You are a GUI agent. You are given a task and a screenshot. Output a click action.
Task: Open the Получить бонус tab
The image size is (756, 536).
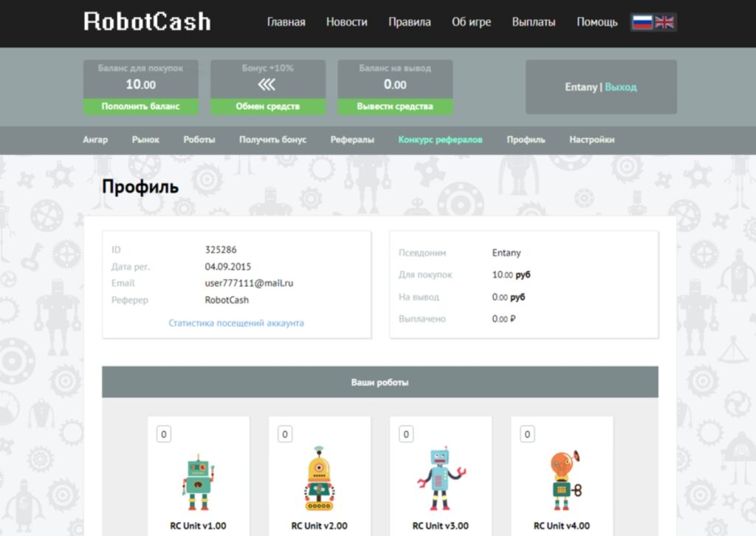tap(273, 140)
